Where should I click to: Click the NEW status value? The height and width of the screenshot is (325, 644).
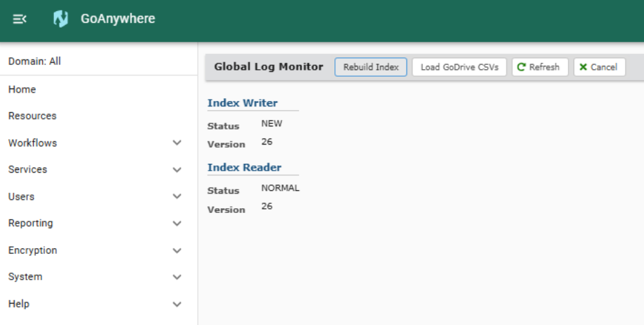[x=272, y=123]
